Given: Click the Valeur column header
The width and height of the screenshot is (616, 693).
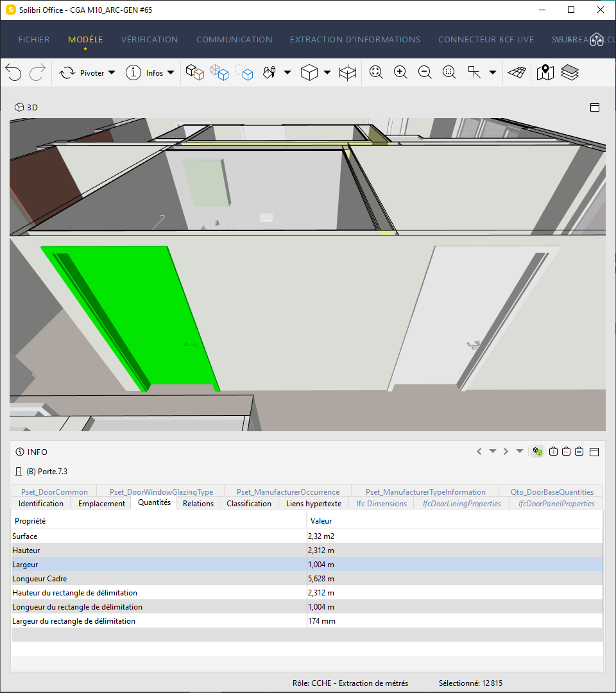Looking at the screenshot, I should pyautogui.click(x=455, y=520).
